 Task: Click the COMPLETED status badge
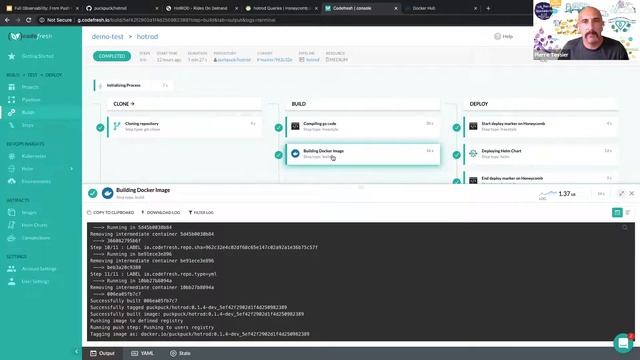[112, 56]
